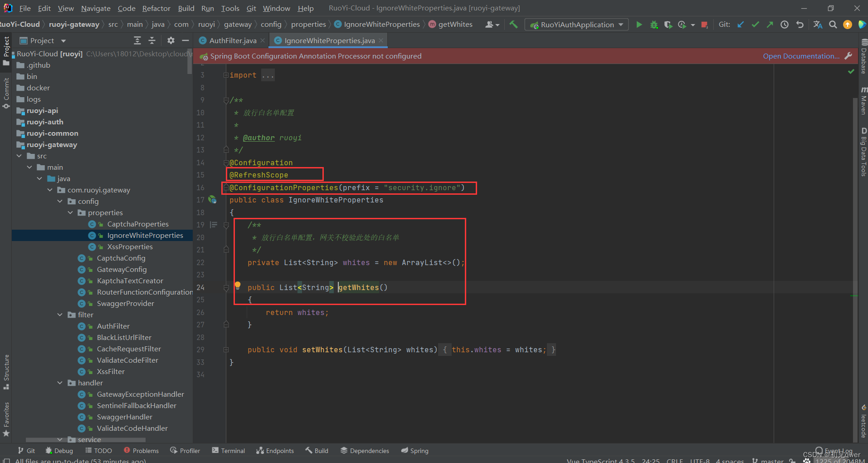Open the Commit side panel
Viewport: 868px width, 463px height.
(6, 93)
